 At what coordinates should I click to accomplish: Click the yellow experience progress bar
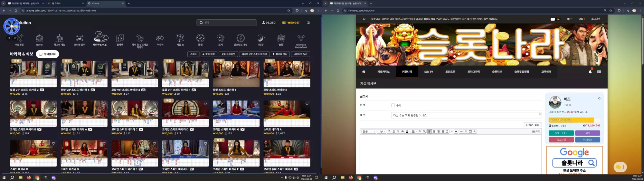[571, 120]
